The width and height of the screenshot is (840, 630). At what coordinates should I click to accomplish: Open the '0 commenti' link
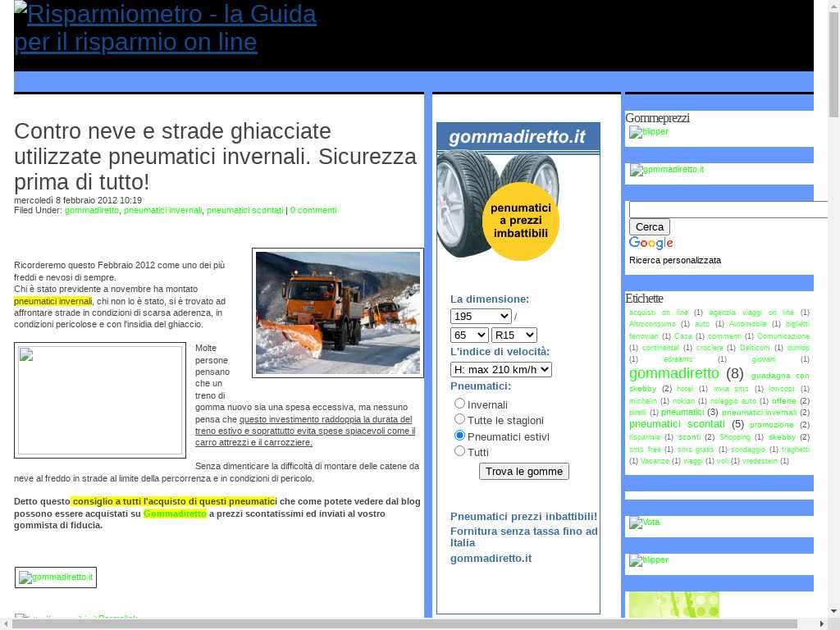[x=313, y=210]
